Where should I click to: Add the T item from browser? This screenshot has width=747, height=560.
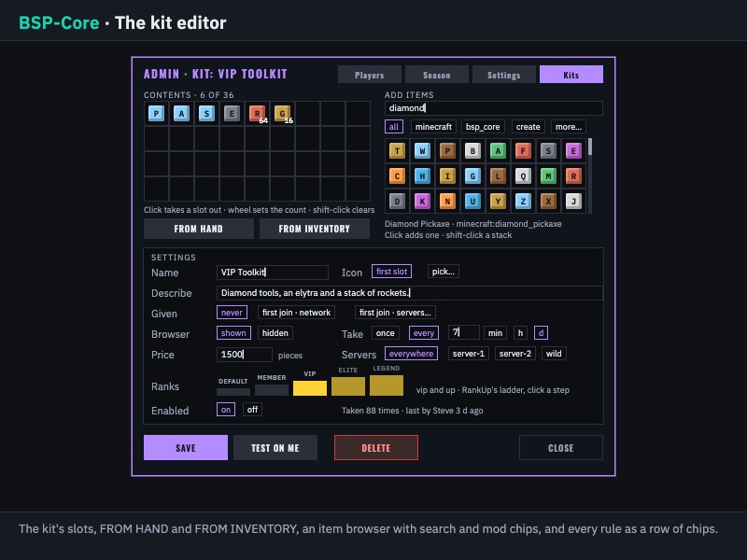[x=397, y=151]
